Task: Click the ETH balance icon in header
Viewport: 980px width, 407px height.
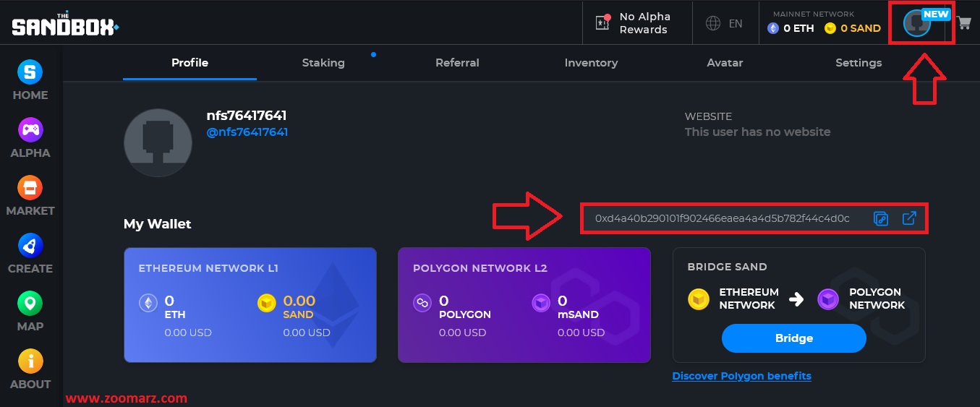Action: (773, 28)
